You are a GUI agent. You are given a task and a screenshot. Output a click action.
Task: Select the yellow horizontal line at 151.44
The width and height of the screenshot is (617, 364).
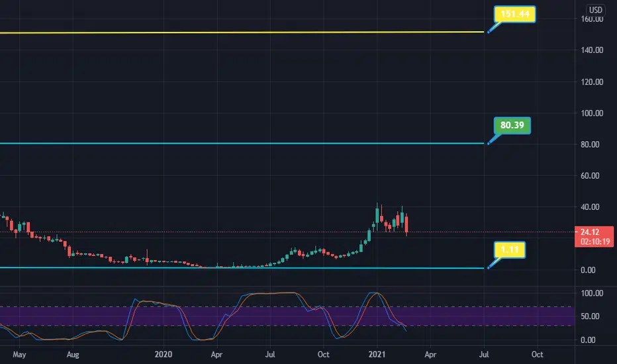pyautogui.click(x=242, y=32)
